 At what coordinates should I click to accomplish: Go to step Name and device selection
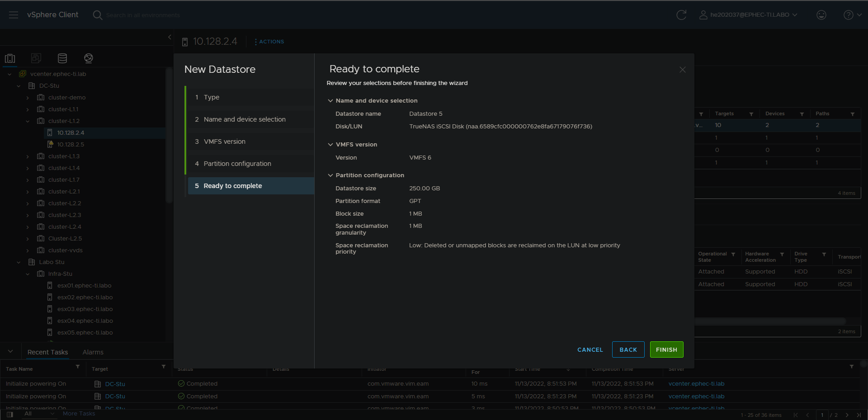tap(251, 119)
